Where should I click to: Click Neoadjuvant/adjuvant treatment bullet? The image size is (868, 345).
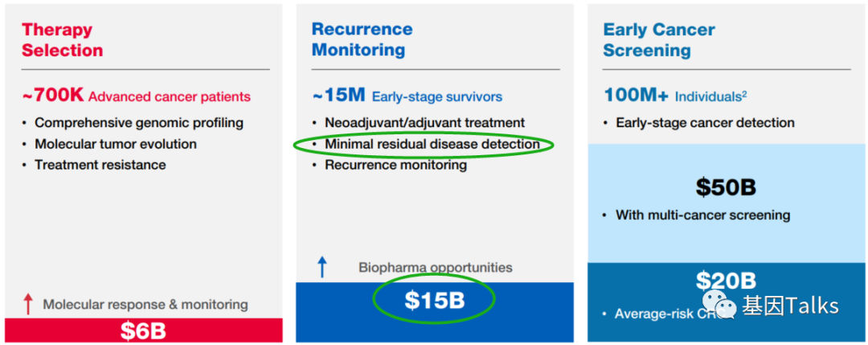(x=424, y=123)
